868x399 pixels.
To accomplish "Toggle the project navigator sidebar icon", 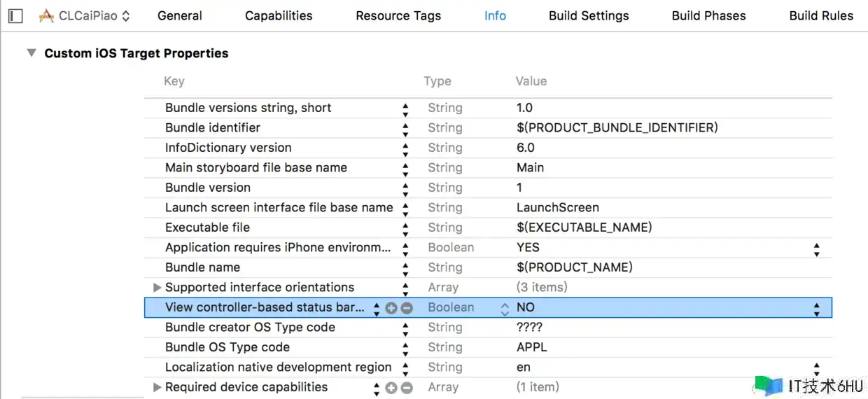I will (x=15, y=15).
